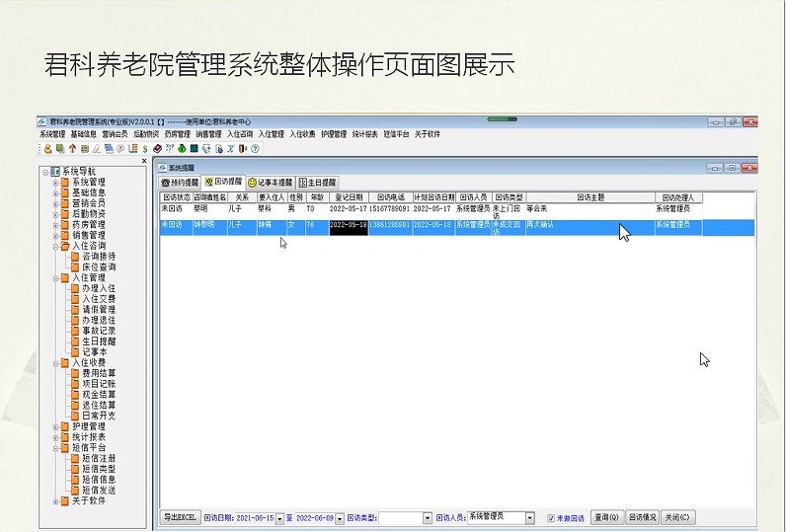Expand the 护理管理 tree node
The image size is (786, 532).
[x=55, y=426]
